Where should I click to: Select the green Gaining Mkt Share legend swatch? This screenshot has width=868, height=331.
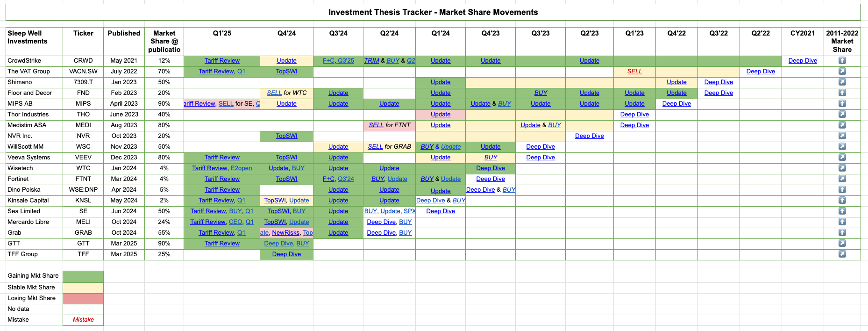coord(83,276)
